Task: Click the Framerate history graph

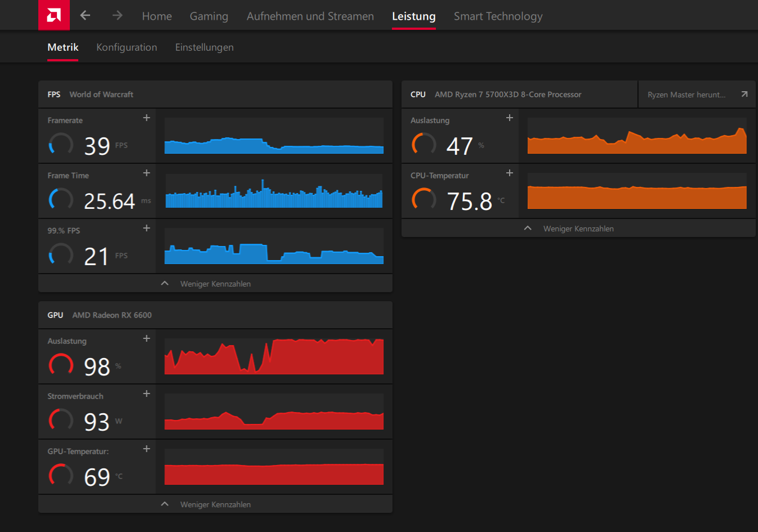Action: pos(274,136)
